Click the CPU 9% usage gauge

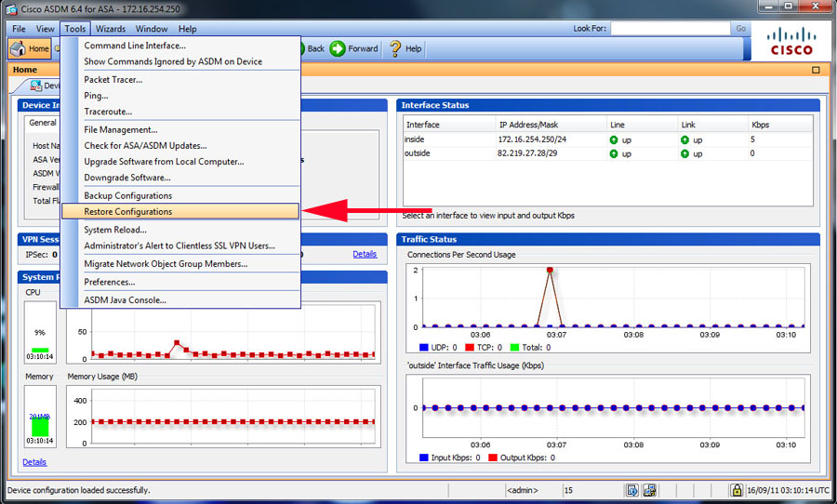tap(40, 332)
